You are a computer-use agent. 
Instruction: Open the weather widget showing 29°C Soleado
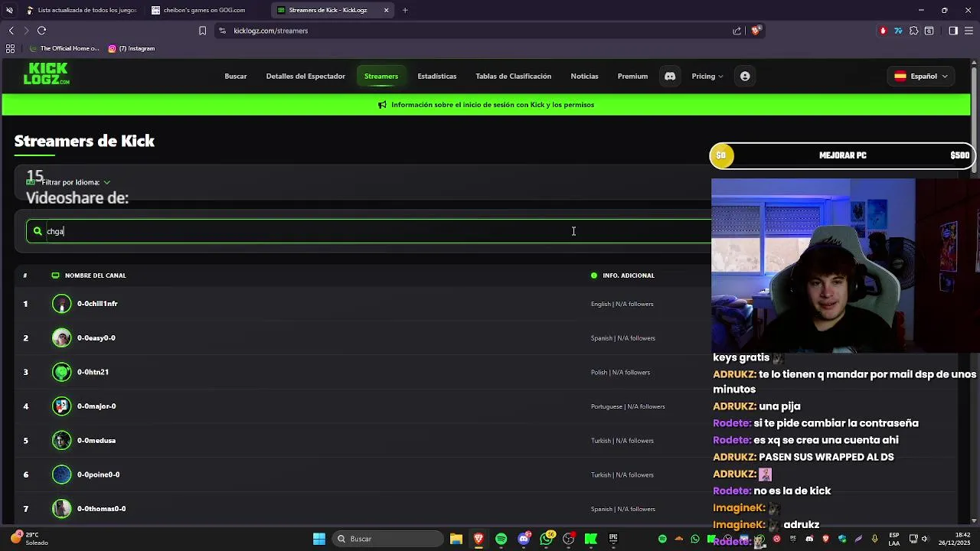coord(28,539)
